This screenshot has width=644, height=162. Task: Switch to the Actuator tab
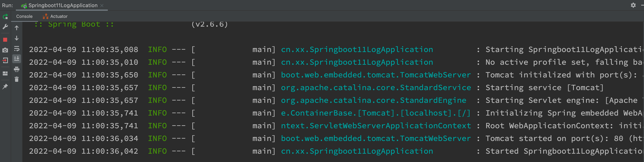(x=55, y=16)
